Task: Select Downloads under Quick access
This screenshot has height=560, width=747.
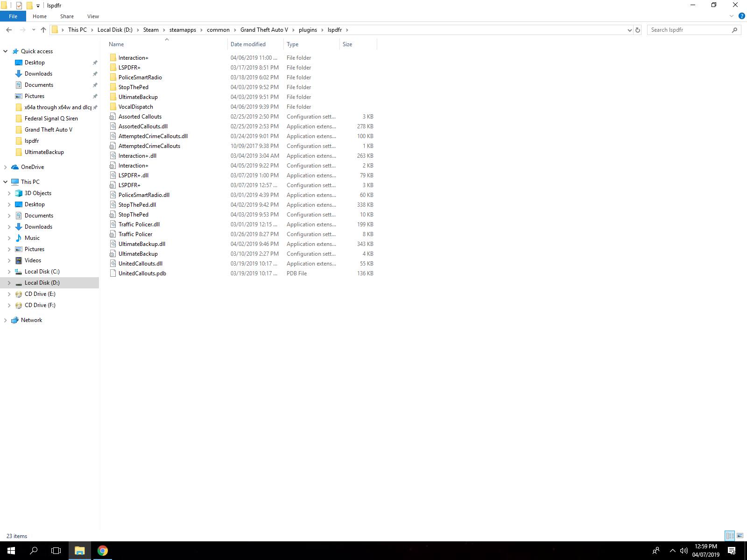Action: pyautogui.click(x=38, y=74)
